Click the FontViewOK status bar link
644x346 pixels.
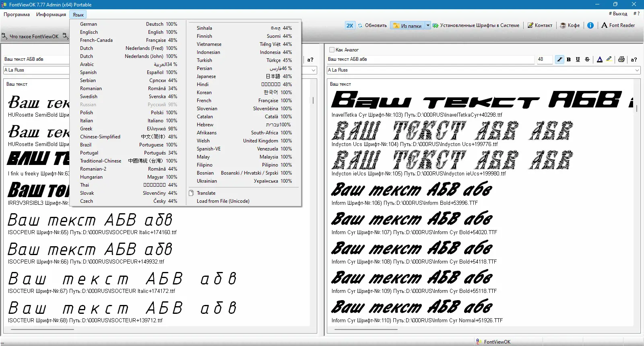coord(493,342)
